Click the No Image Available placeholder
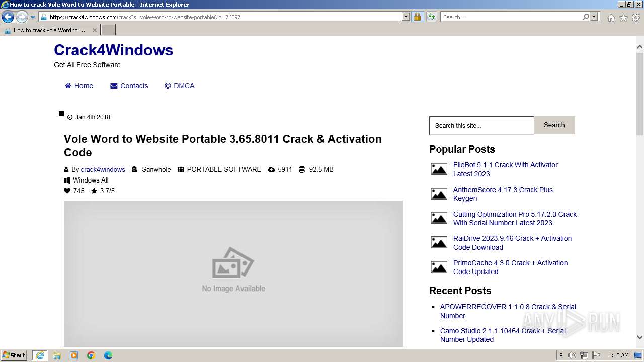The width and height of the screenshot is (644, 362). [x=233, y=274]
